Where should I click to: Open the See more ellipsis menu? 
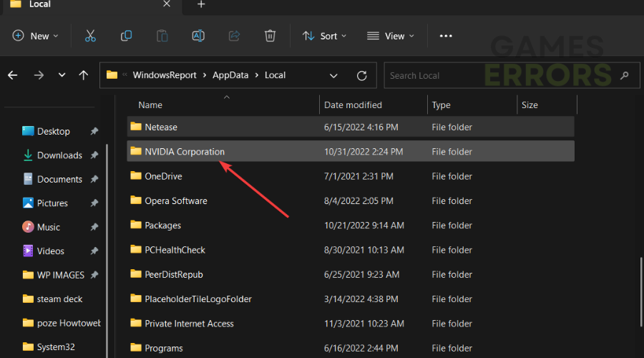(x=446, y=36)
